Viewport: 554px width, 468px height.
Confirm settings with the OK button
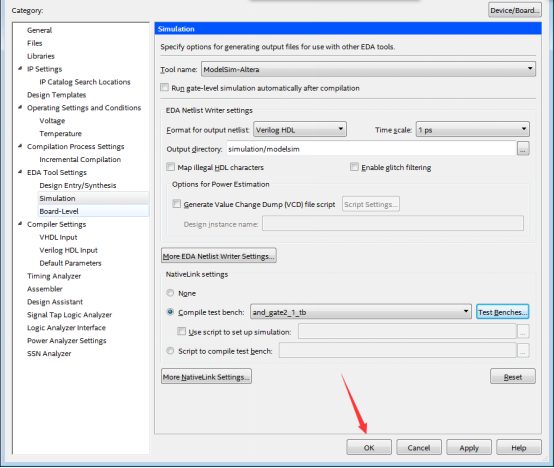click(x=369, y=448)
